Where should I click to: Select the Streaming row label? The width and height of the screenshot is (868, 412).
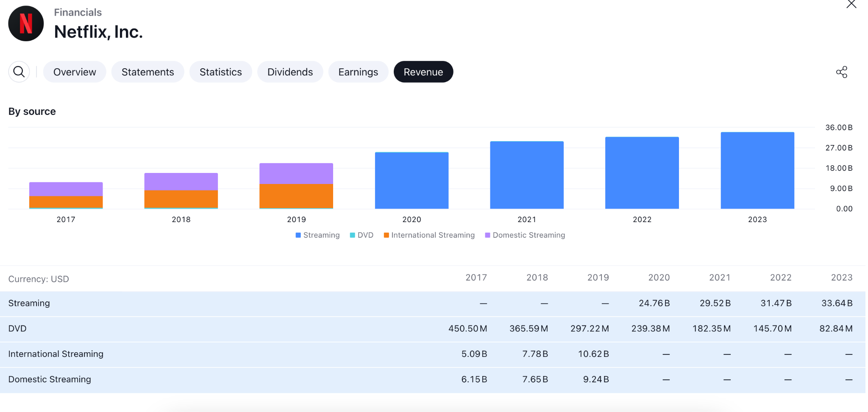coord(29,303)
